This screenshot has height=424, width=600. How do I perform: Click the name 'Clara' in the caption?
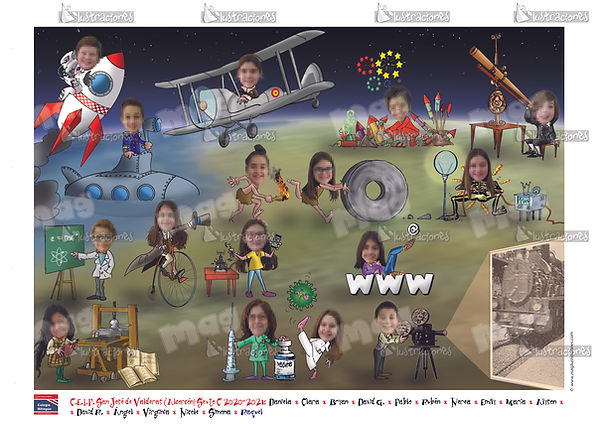[310, 402]
